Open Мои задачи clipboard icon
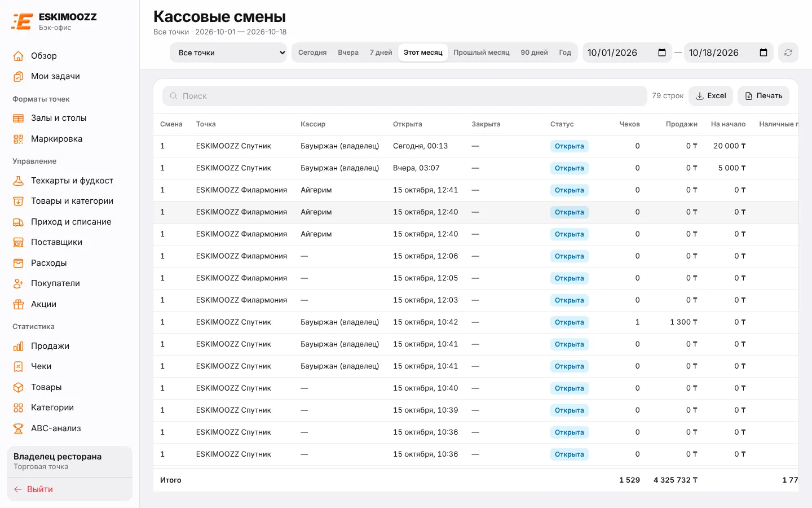This screenshot has height=508, width=812. [19, 76]
